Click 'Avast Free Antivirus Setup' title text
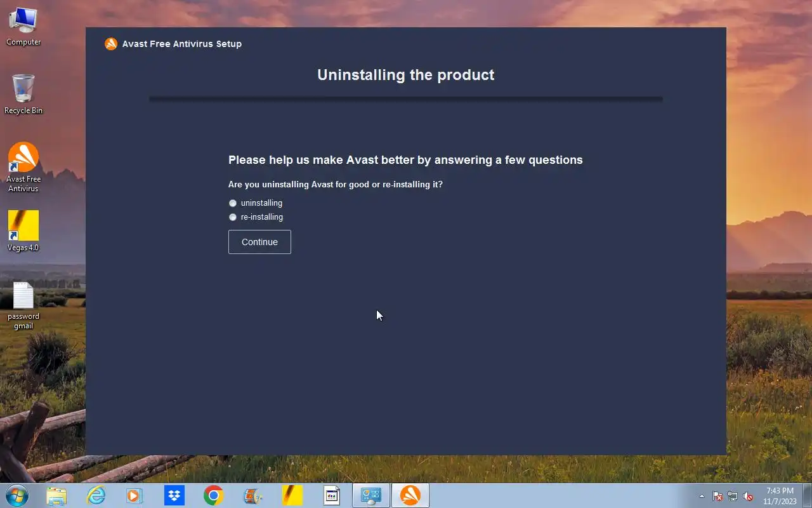812x508 pixels. 182,44
